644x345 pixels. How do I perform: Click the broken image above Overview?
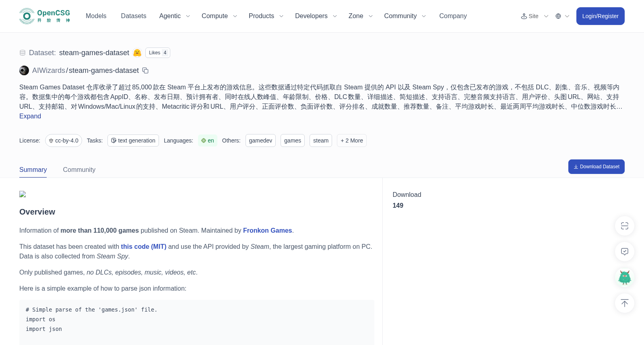(23, 194)
